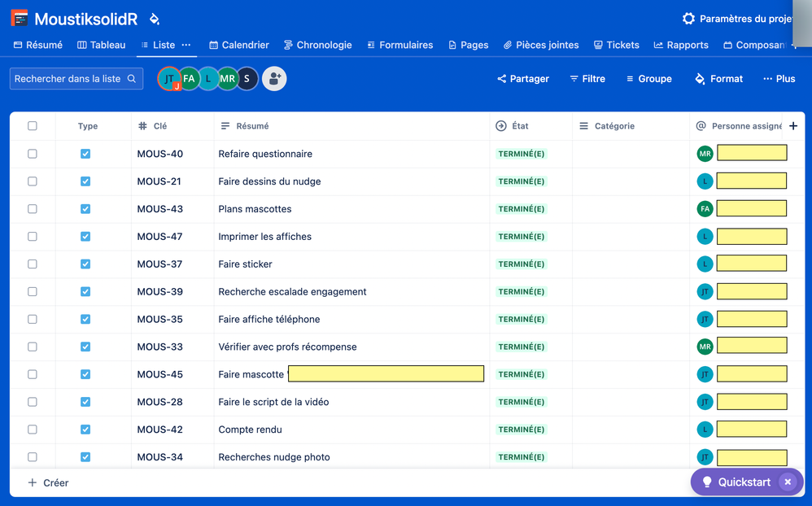Click JT assignee avatar for MOUS-39
Image resolution: width=812 pixels, height=506 pixels.
[705, 291]
